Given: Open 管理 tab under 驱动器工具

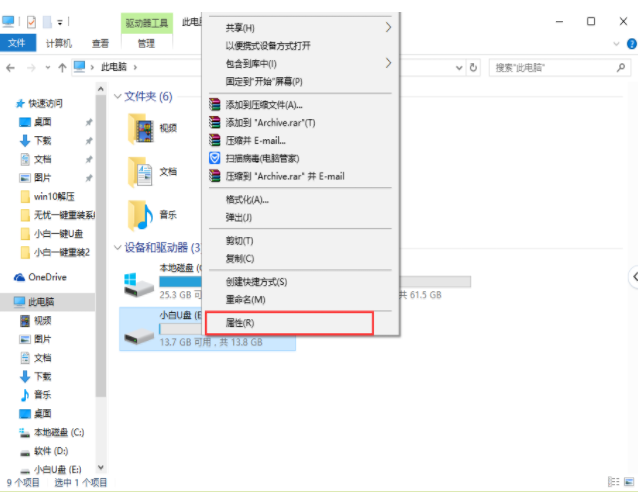Looking at the screenshot, I should coord(146,43).
